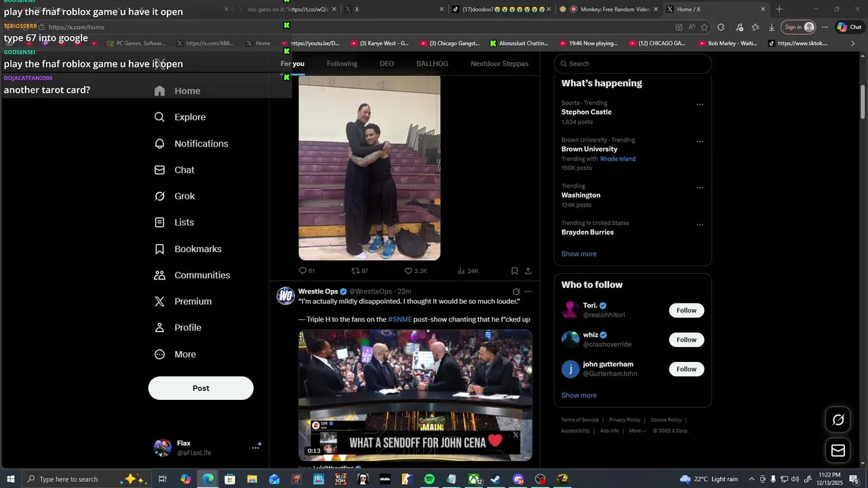Viewport: 868px width, 488px height.
Task: Close the ESPN overlay on the video
Action: 516,434
